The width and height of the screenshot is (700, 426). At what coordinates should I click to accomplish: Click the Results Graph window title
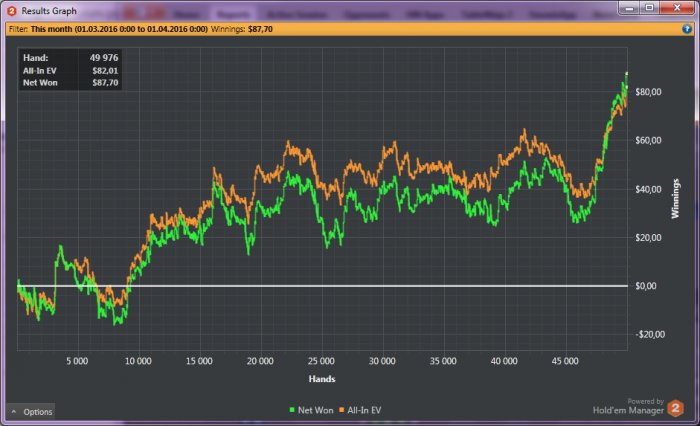click(50, 11)
